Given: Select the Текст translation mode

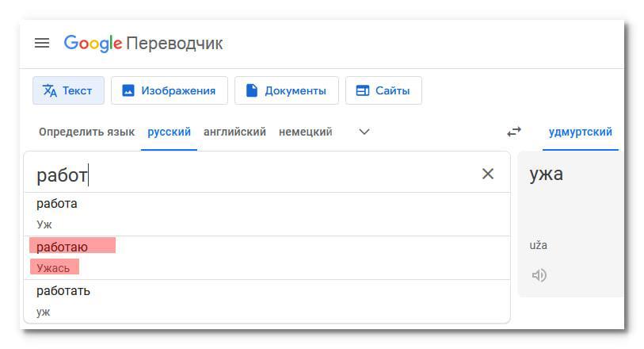Looking at the screenshot, I should coord(68,90).
